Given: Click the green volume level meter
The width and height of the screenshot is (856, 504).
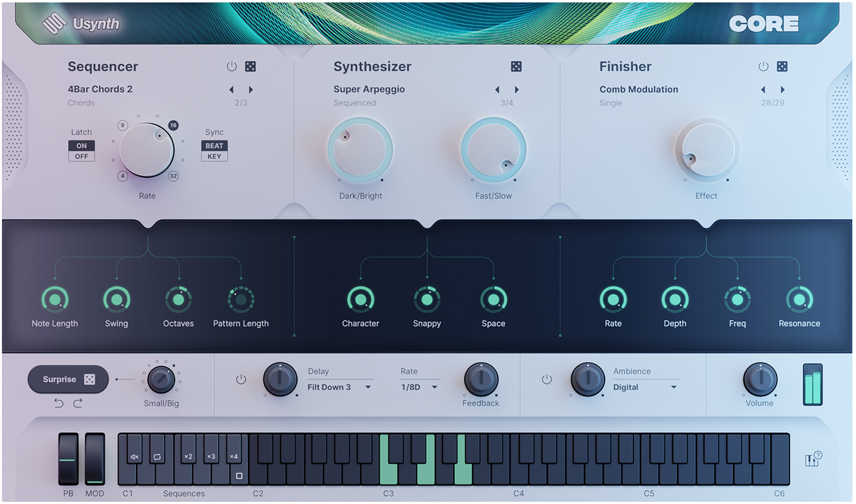Looking at the screenshot, I should [813, 384].
